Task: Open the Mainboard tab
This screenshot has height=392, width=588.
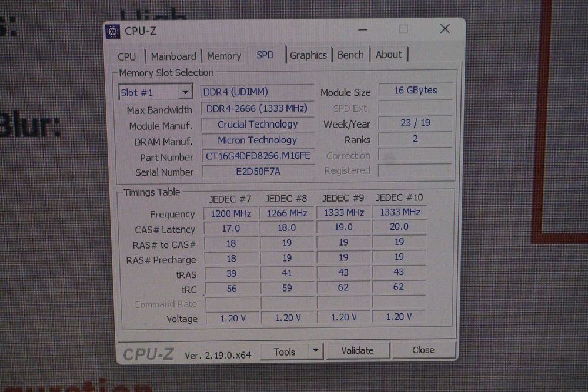Action: click(x=173, y=56)
